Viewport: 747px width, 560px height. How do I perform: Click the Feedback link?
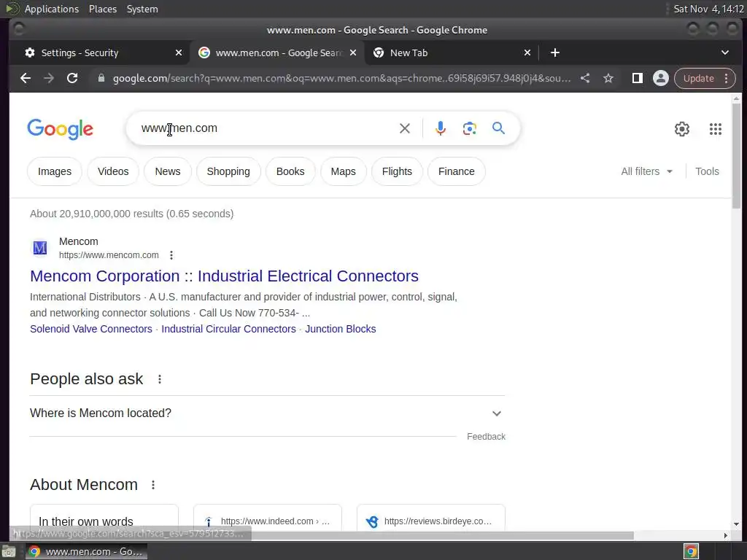(486, 437)
